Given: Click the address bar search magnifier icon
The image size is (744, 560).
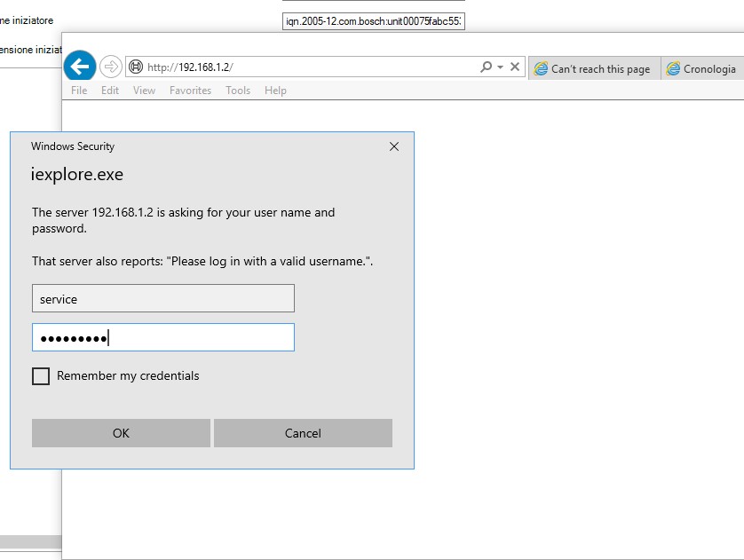Looking at the screenshot, I should 486,67.
